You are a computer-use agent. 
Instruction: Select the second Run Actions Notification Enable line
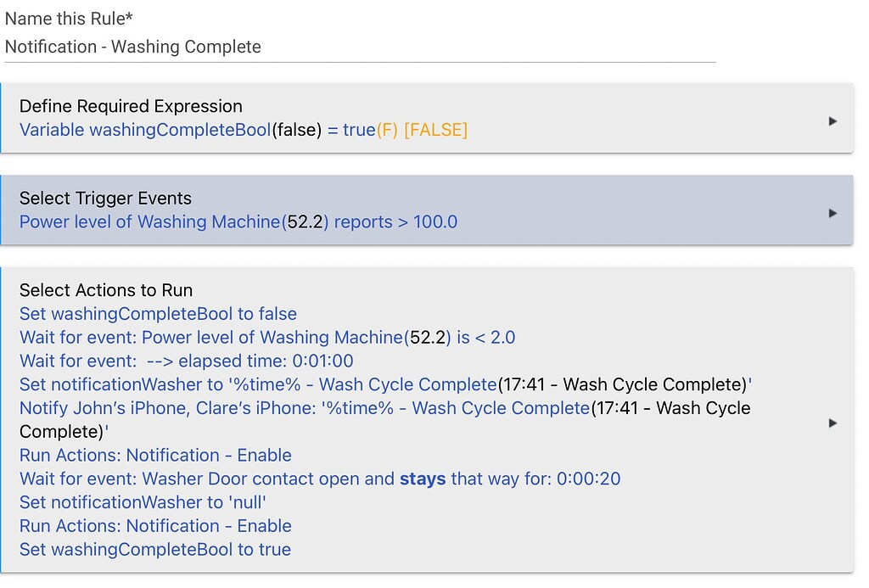click(155, 527)
